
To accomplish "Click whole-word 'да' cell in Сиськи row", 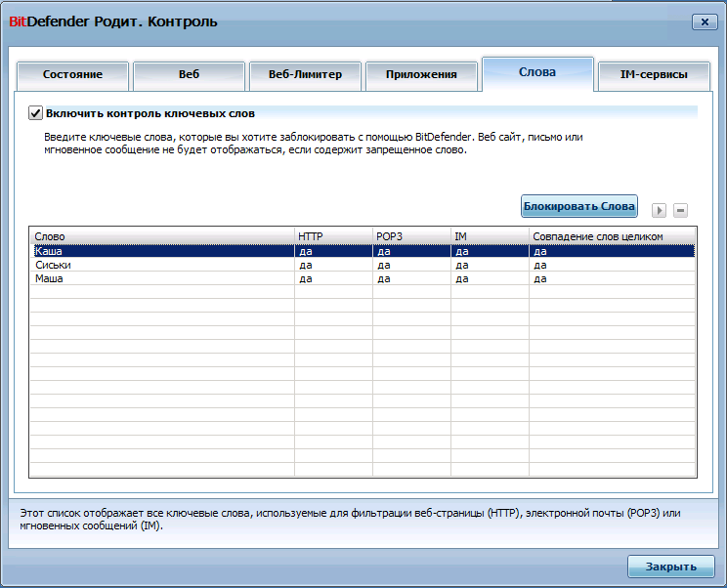I will [x=612, y=265].
